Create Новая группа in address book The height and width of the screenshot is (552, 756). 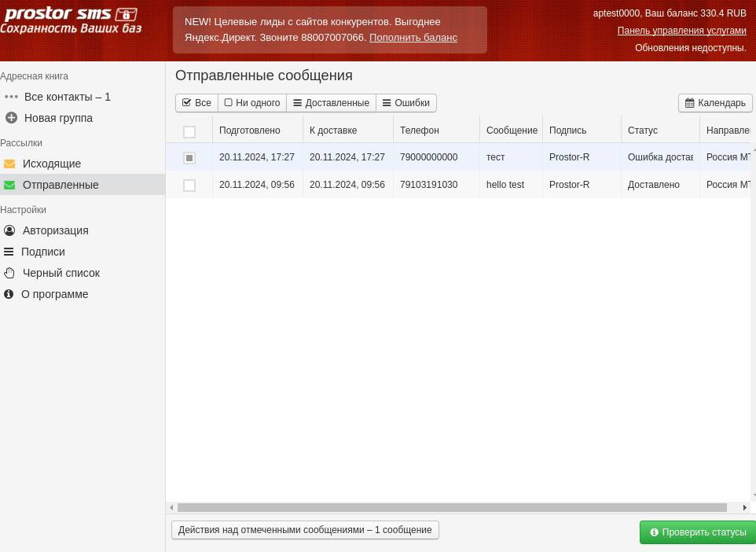58,118
